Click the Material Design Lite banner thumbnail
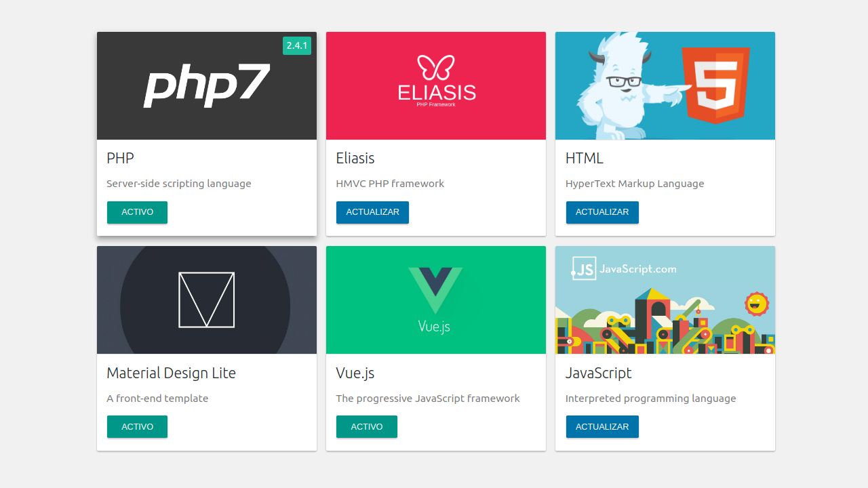This screenshot has width=868, height=488. tap(207, 300)
